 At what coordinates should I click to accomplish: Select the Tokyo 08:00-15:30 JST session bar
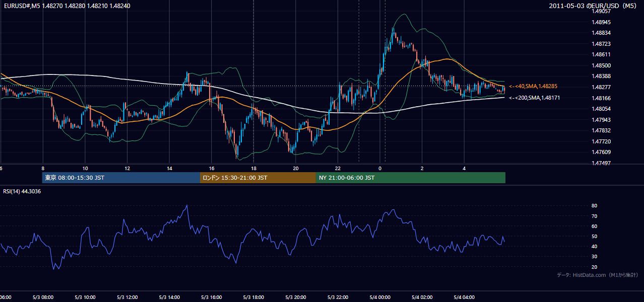[121, 178]
